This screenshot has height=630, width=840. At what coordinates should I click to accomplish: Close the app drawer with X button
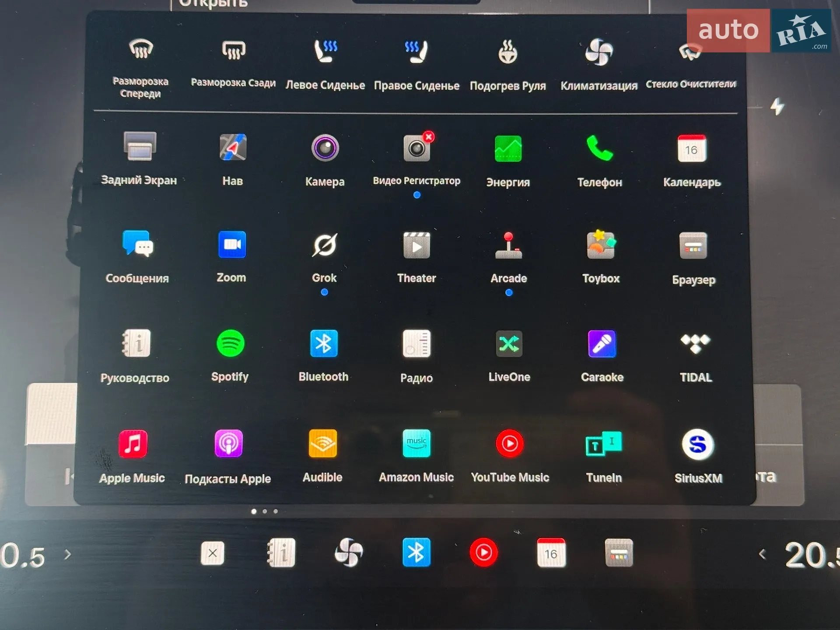coord(213,553)
